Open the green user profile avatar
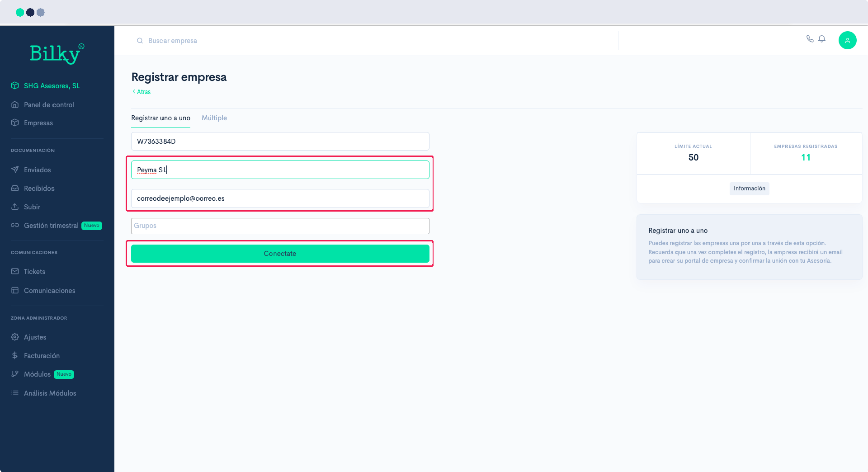 (847, 40)
